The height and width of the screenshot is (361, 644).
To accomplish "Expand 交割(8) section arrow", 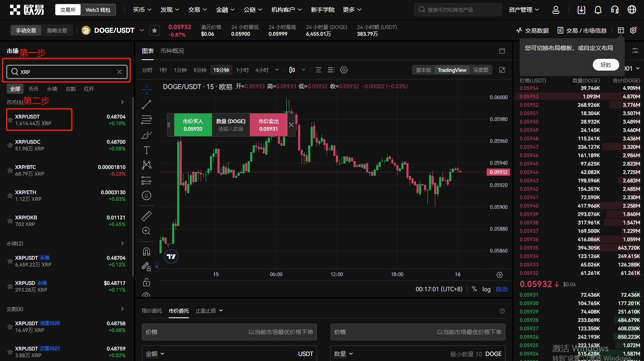I will tap(122, 309).
